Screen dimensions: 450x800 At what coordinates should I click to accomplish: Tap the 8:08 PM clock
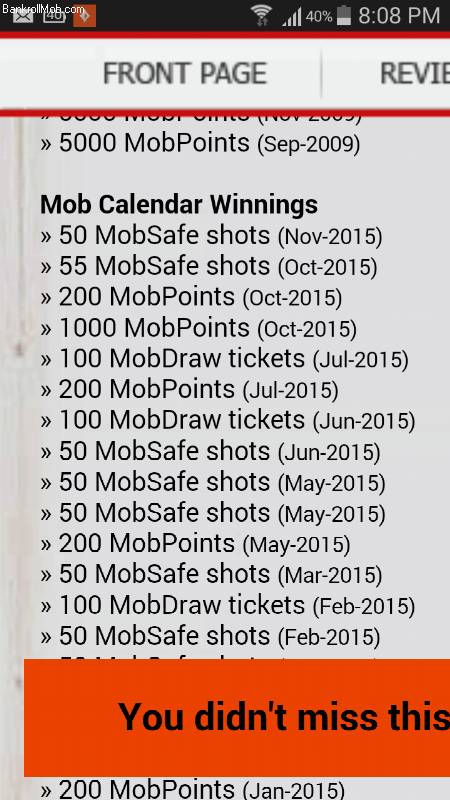point(399,16)
